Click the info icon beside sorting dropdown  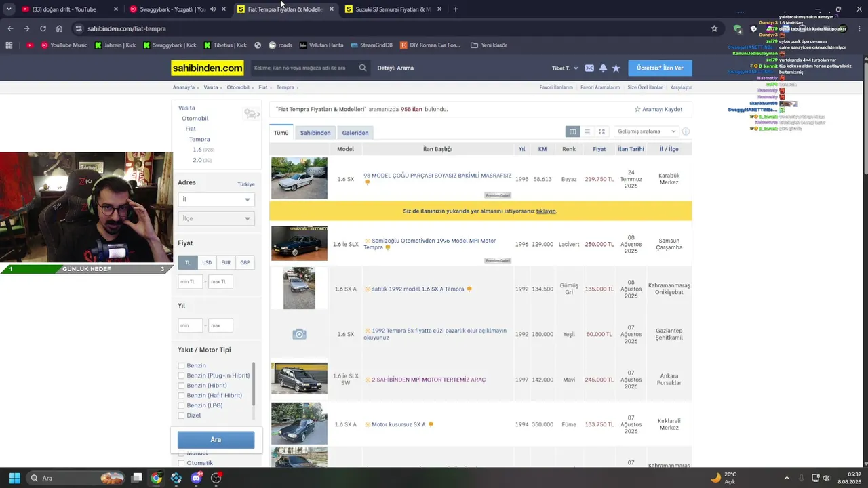[x=686, y=131]
